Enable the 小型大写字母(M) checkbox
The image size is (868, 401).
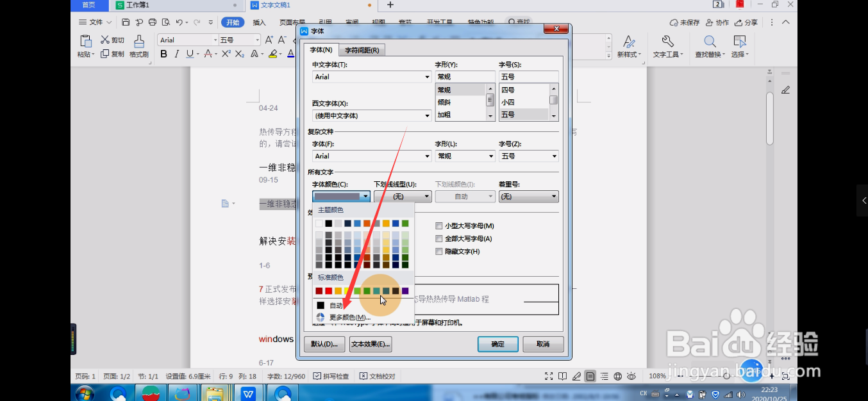click(x=439, y=225)
